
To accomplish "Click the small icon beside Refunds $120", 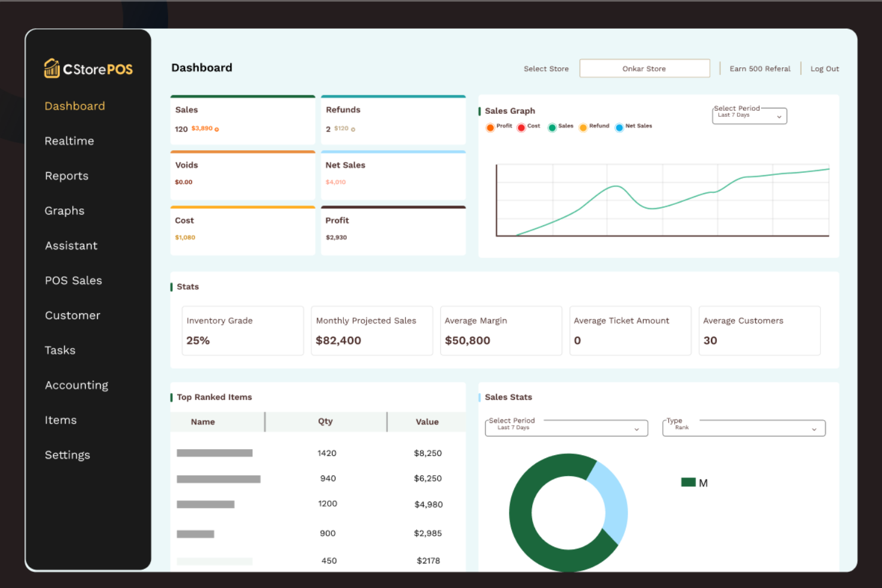I will [x=353, y=129].
